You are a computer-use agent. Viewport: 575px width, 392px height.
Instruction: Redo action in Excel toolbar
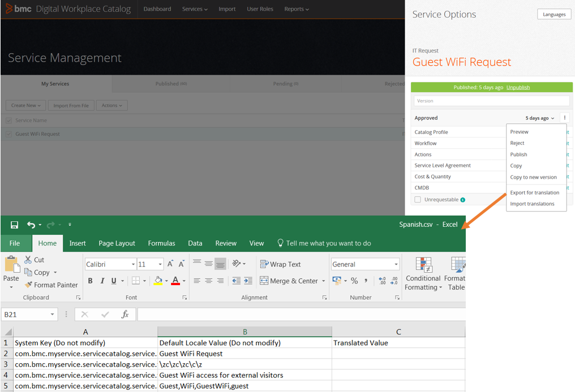click(50, 225)
